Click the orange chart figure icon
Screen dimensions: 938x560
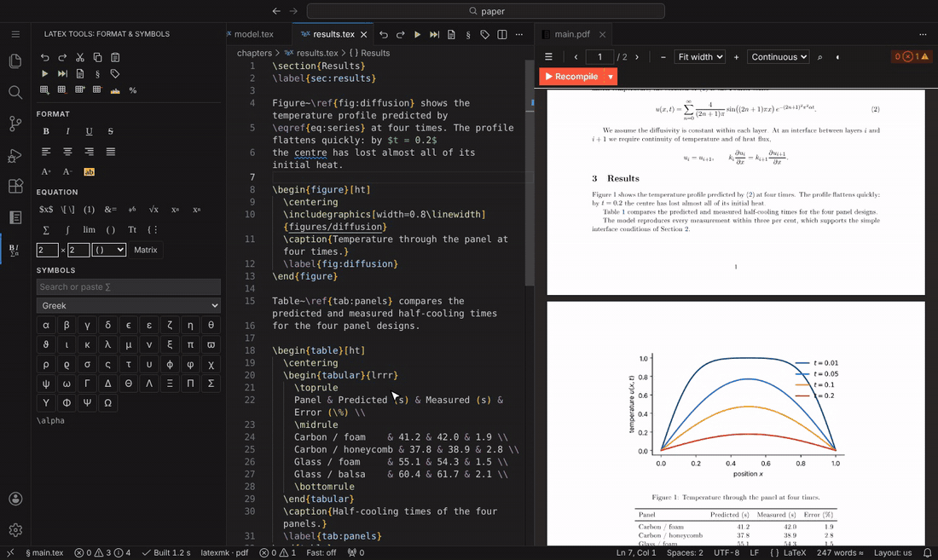click(115, 90)
